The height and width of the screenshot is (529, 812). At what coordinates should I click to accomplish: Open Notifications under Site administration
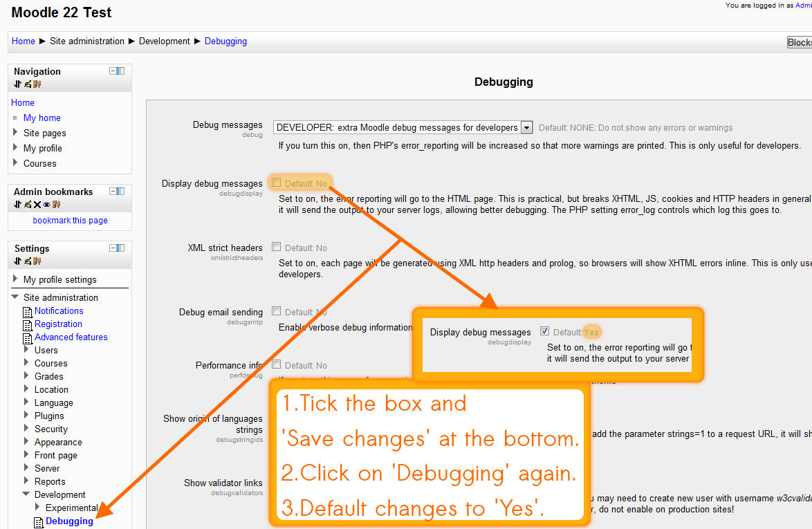click(59, 310)
